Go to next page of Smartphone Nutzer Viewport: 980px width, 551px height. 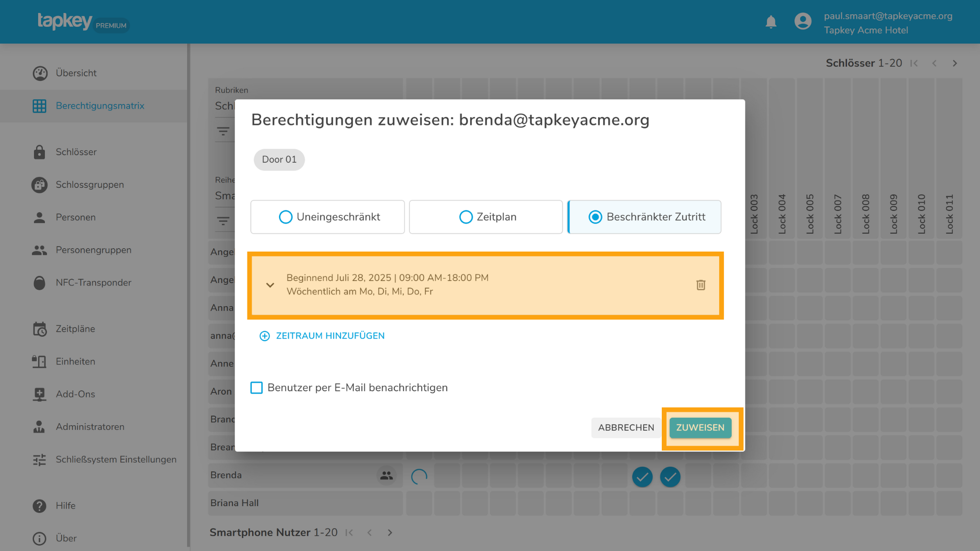[x=390, y=532]
